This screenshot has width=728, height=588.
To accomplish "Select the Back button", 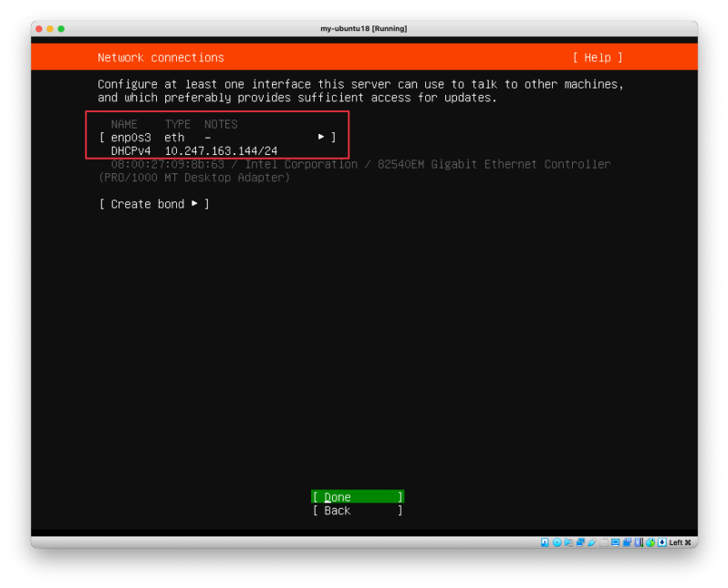I will pos(358,511).
